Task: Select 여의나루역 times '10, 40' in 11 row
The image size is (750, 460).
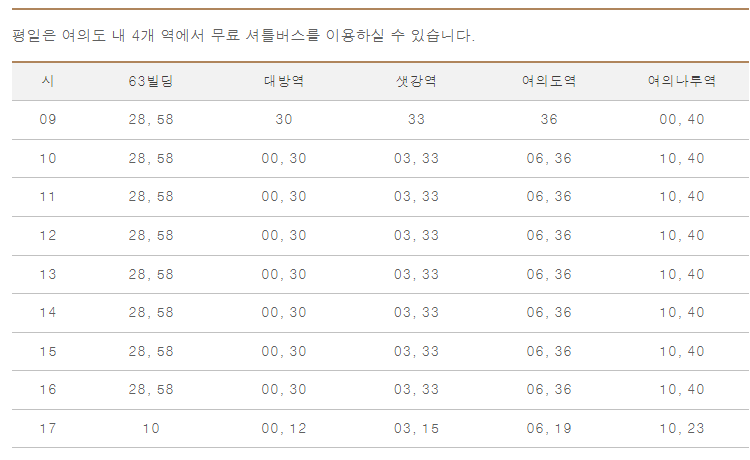Action: pyautogui.click(x=682, y=197)
